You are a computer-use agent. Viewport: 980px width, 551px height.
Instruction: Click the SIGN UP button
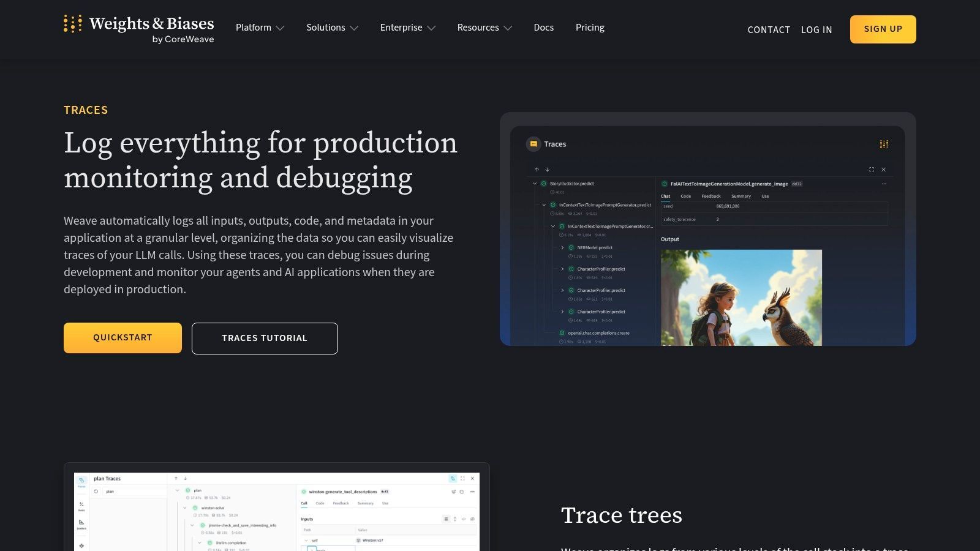(x=883, y=29)
